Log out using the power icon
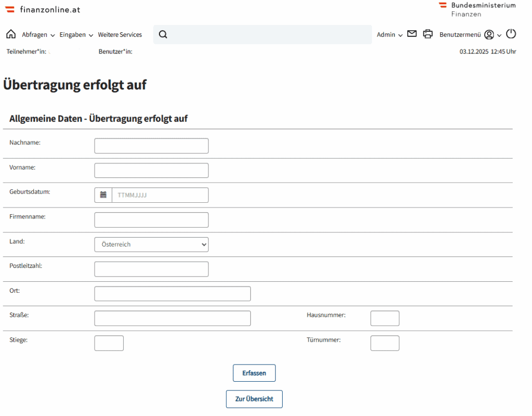This screenshot has width=532, height=416. [511, 34]
